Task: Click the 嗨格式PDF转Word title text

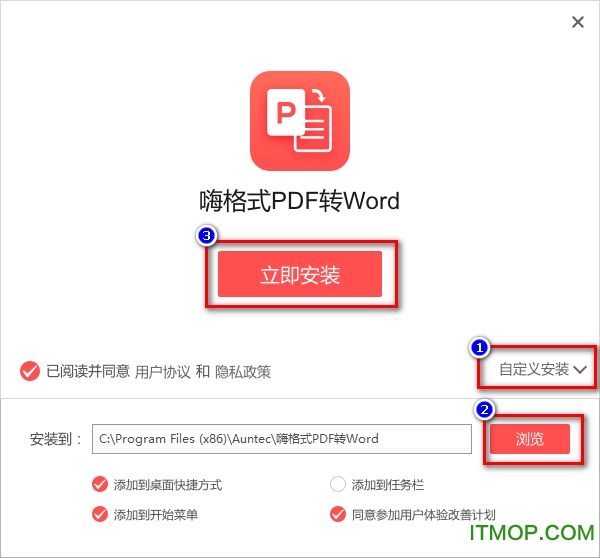Action: (x=300, y=201)
